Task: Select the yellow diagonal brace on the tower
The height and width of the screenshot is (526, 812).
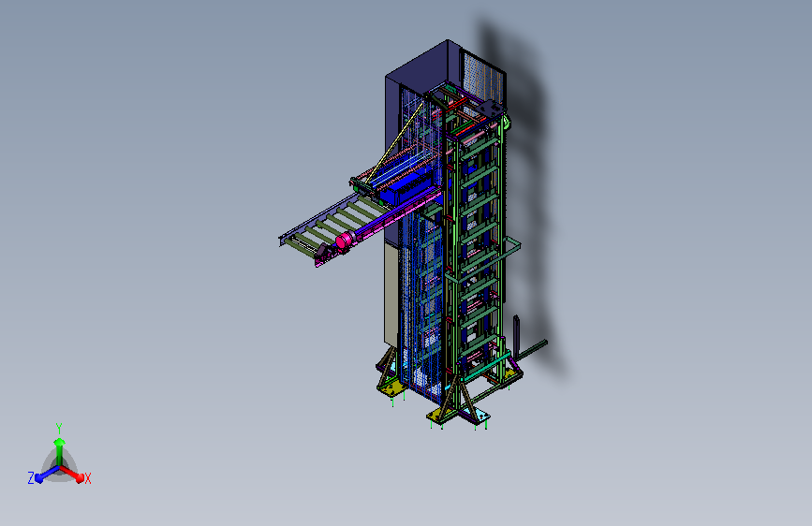Action: [x=394, y=141]
